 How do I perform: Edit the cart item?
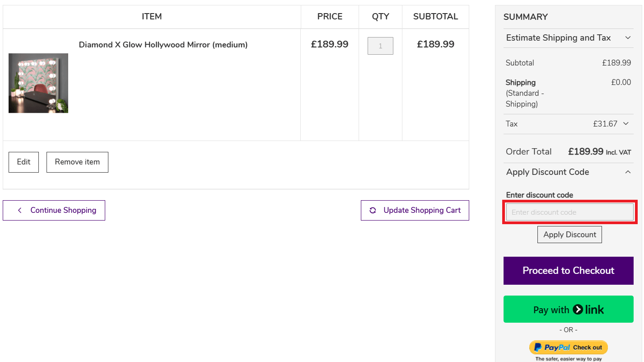(23, 162)
